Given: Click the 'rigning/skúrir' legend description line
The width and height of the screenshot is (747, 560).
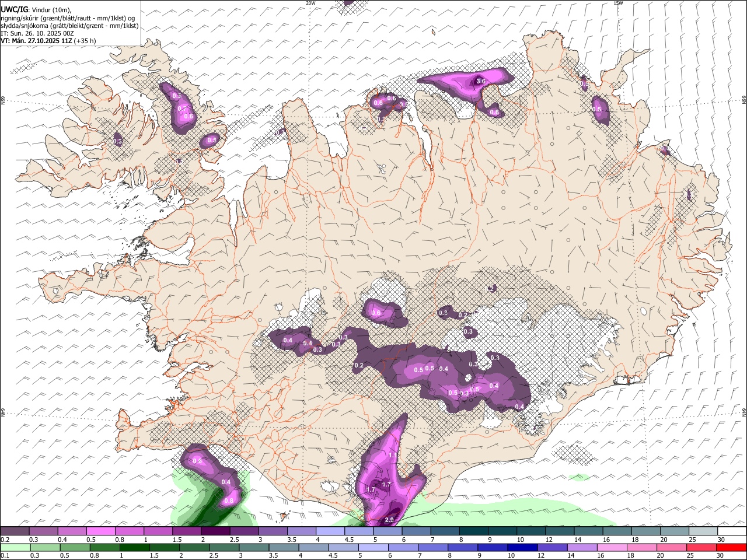Looking at the screenshot, I should pos(68,17).
